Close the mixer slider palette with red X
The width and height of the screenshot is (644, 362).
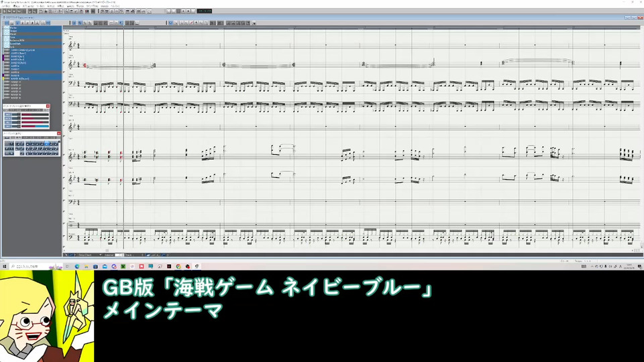pos(48,107)
